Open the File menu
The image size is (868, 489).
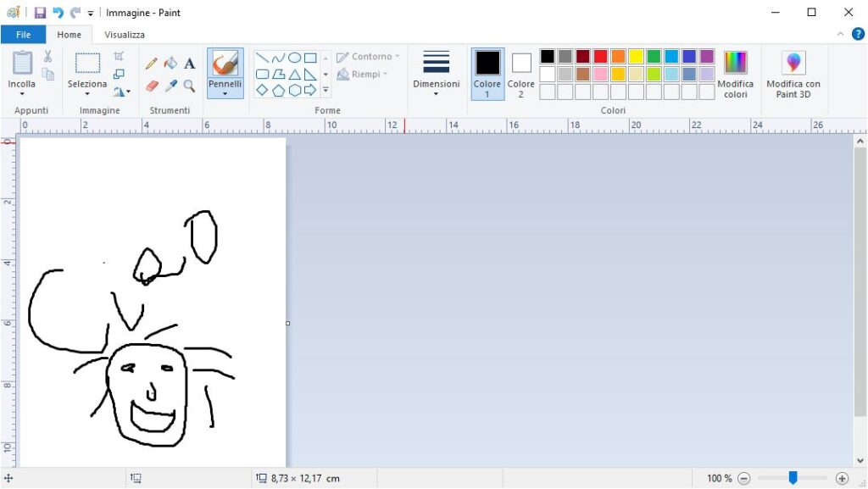(x=23, y=34)
